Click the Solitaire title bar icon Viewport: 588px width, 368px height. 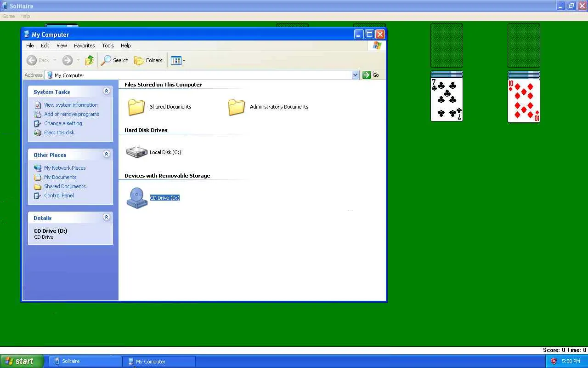pos(5,6)
